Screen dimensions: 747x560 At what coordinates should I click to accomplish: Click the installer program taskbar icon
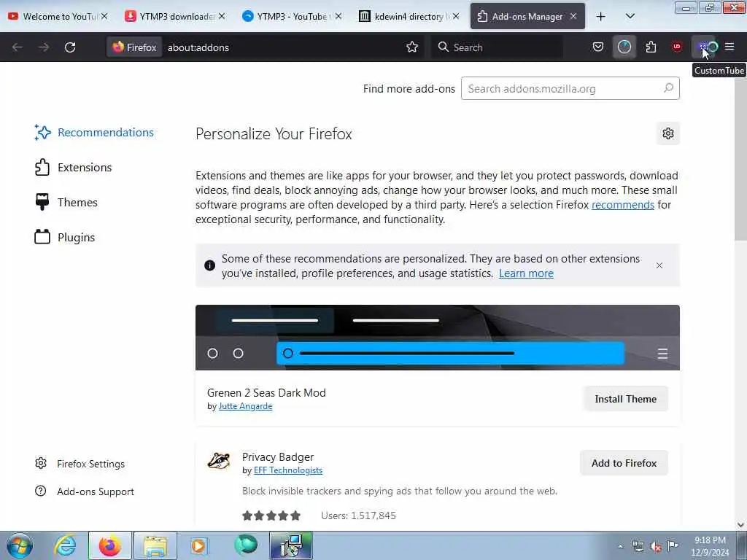tap(291, 545)
